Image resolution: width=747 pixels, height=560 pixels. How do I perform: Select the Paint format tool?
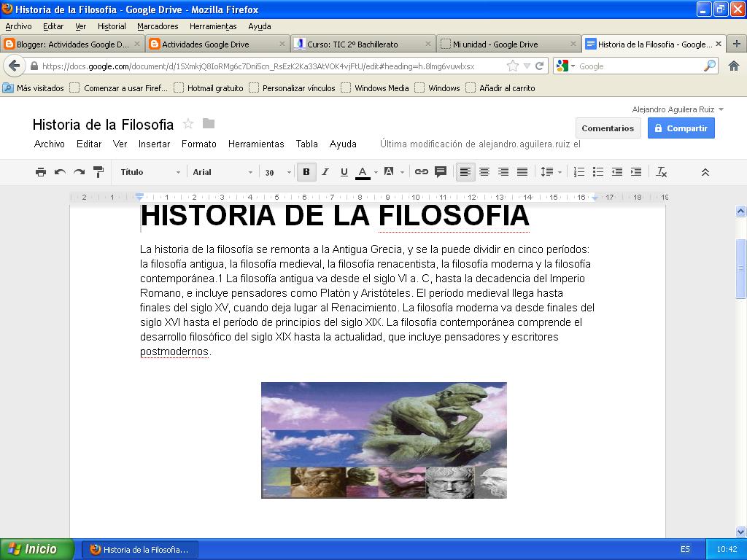98,172
